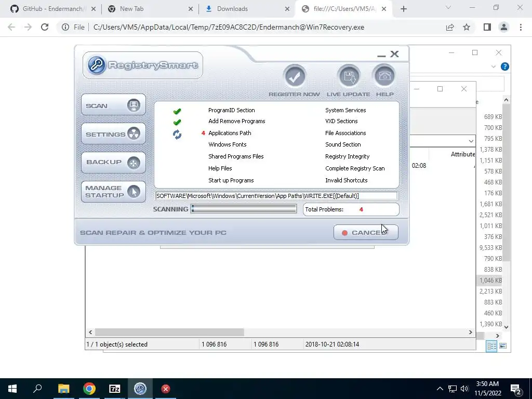532x399 pixels.
Task: Select the Help Files entry
Action: click(220, 168)
